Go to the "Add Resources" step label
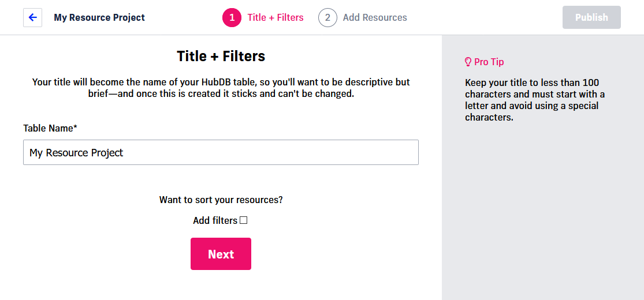 (374, 17)
